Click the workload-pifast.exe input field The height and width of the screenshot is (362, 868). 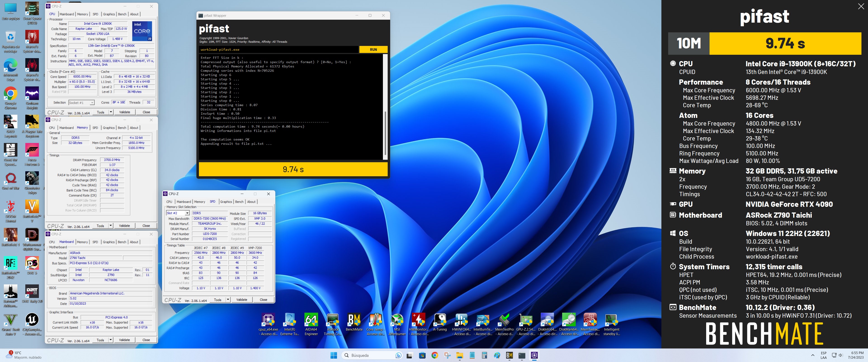(278, 50)
